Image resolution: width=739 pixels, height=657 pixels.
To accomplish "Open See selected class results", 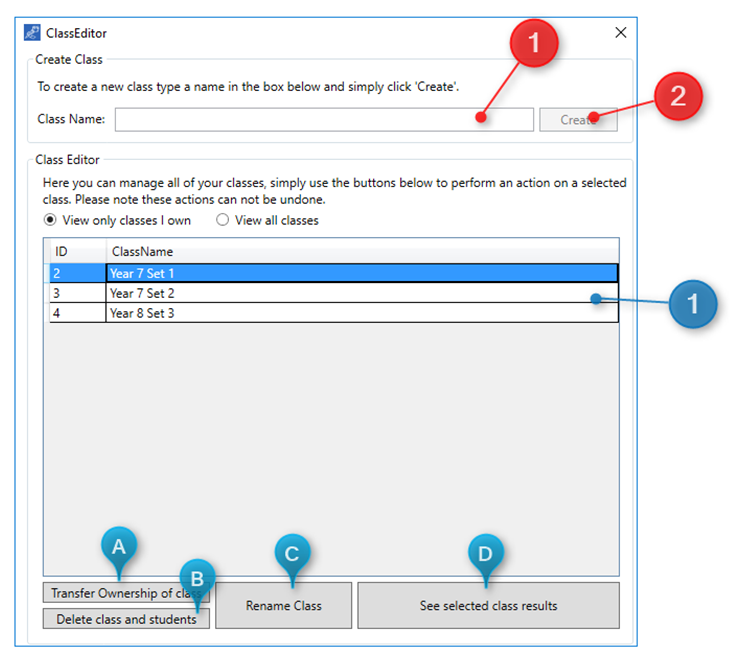I will (488, 605).
